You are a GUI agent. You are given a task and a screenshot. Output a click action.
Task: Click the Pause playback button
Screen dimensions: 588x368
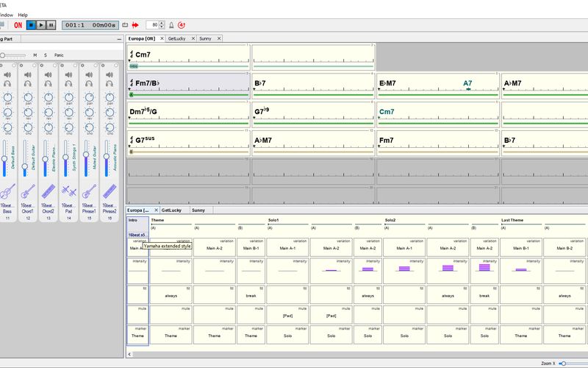tap(51, 25)
